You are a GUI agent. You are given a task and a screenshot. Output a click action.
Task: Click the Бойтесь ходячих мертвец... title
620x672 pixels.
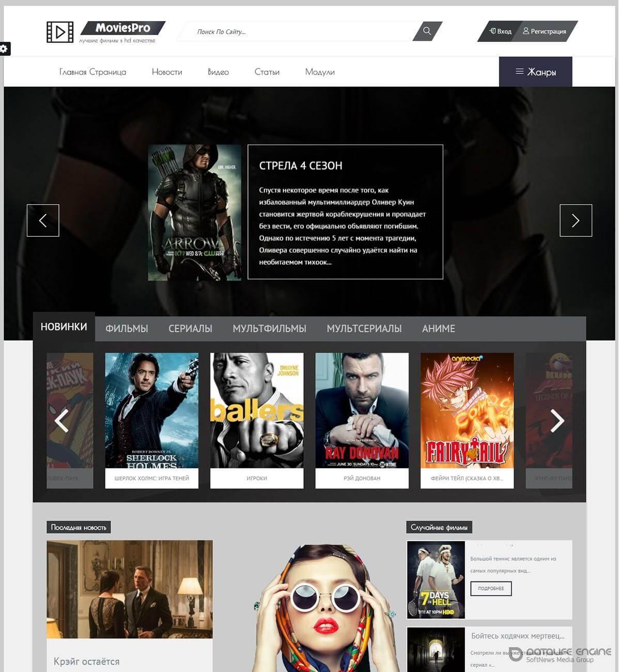(518, 636)
